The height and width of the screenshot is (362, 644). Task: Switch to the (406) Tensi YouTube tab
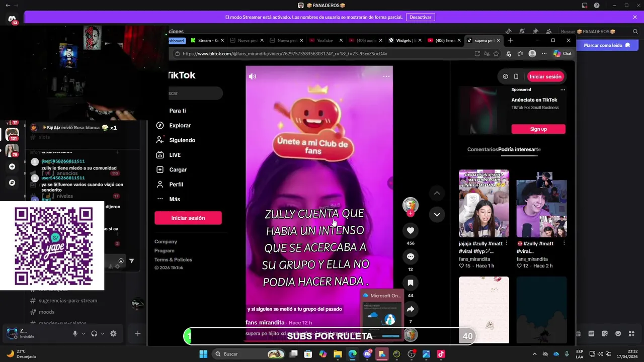[x=445, y=40]
